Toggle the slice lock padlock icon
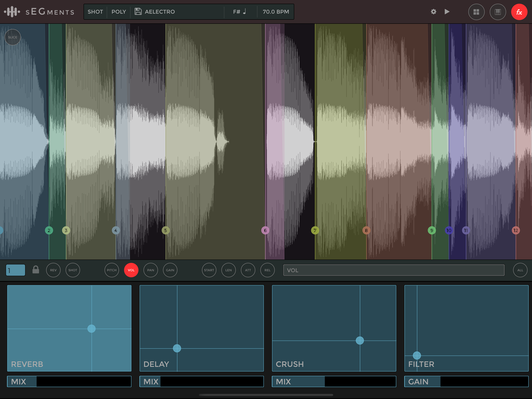Viewport: 532px width, 399px height. coord(36,270)
